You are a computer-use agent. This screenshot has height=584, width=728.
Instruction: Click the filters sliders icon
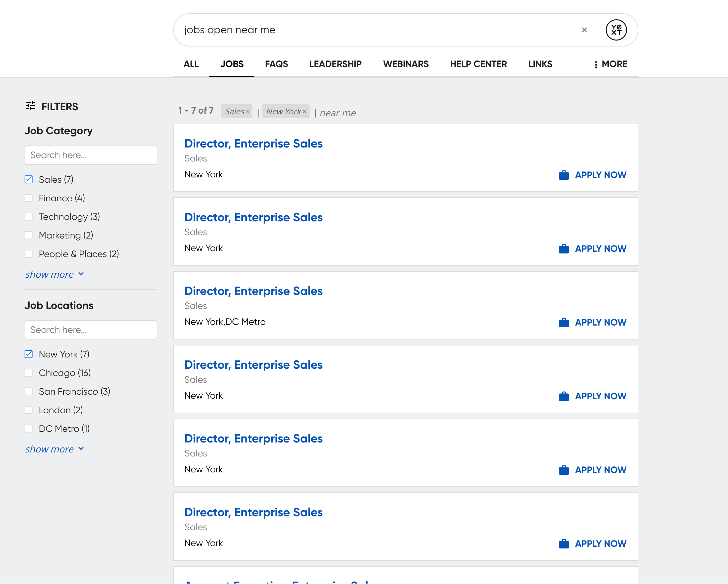(x=31, y=106)
